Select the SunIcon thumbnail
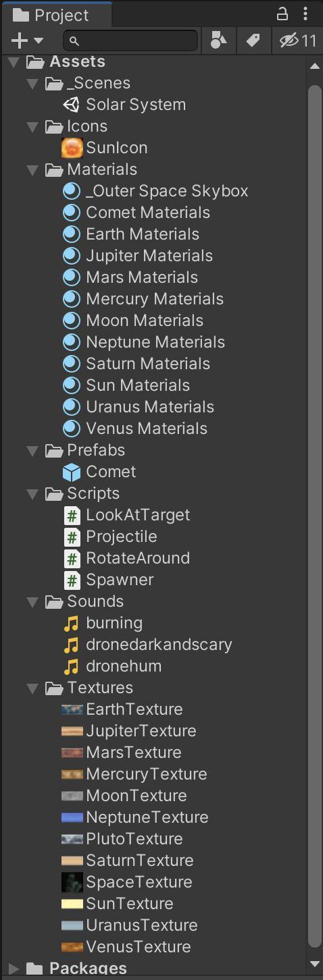Viewport: 323px width, 980px height. coord(72,148)
